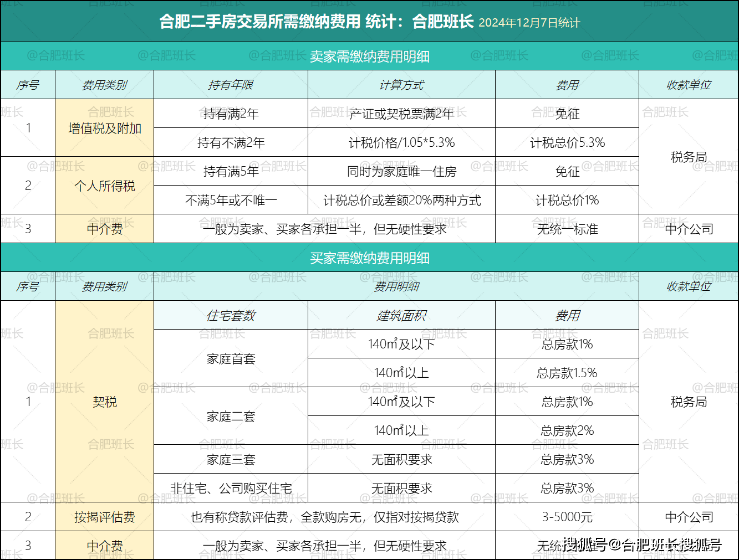Click the 住宅套数 sub-header

(x=231, y=315)
